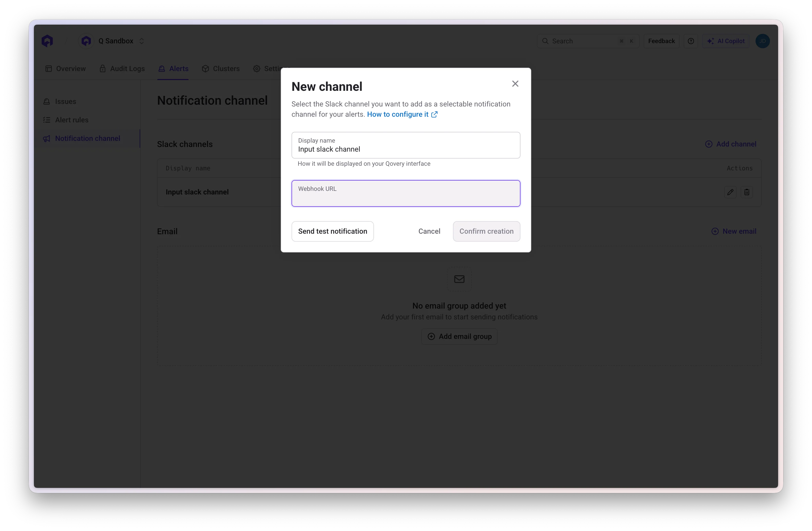Click the Display name column header
812x531 pixels.
(x=188, y=168)
